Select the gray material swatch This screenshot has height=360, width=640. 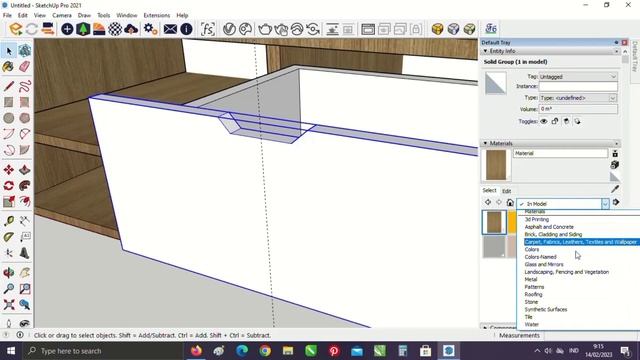click(x=494, y=247)
